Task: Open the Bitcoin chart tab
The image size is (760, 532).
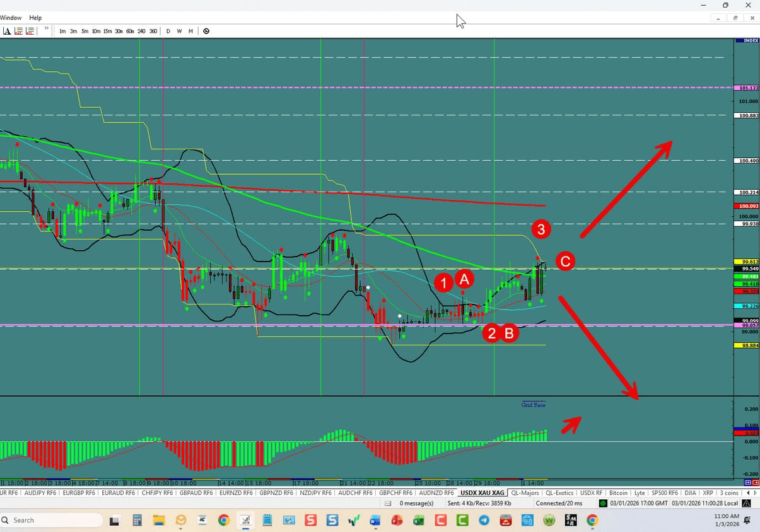Action: pyautogui.click(x=618, y=493)
